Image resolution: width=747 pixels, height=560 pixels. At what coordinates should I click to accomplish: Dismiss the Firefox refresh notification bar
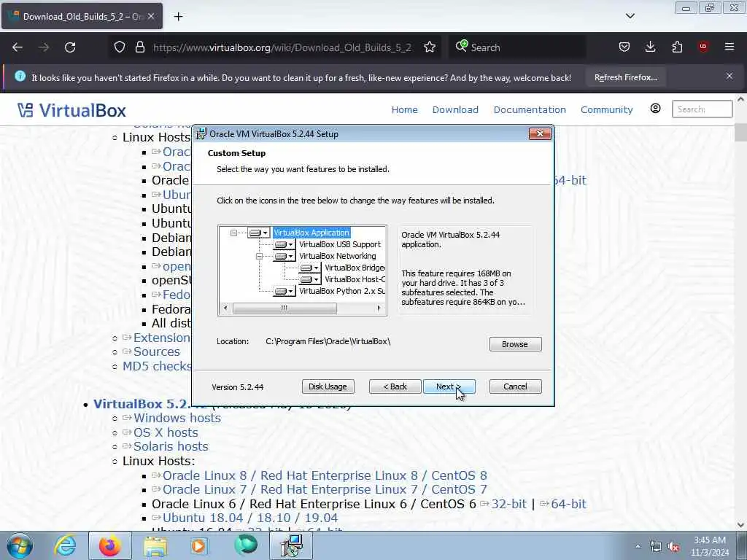point(729,76)
